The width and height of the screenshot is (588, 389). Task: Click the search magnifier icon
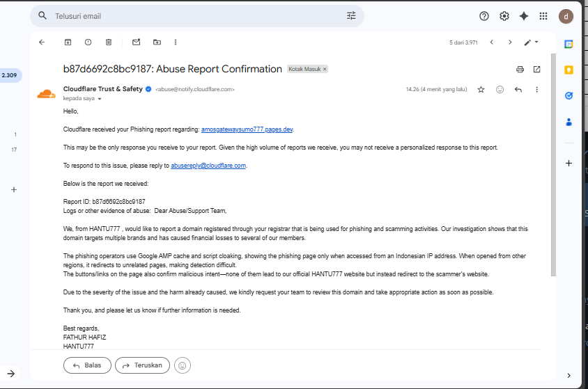(x=42, y=16)
